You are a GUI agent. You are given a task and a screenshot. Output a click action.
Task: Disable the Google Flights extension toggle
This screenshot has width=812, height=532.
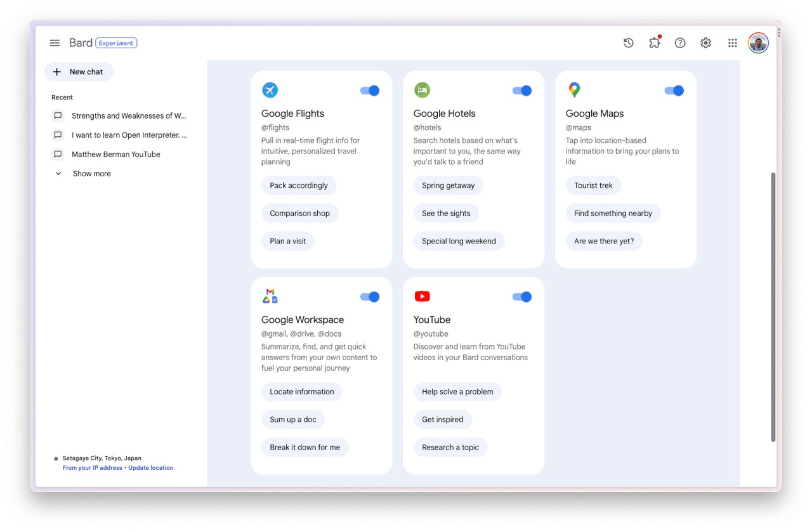pyautogui.click(x=370, y=91)
